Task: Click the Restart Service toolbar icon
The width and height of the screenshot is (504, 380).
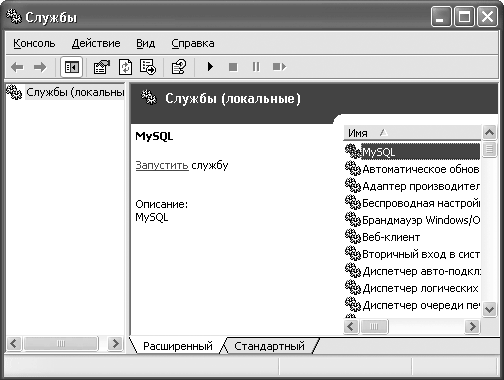Action: click(279, 67)
